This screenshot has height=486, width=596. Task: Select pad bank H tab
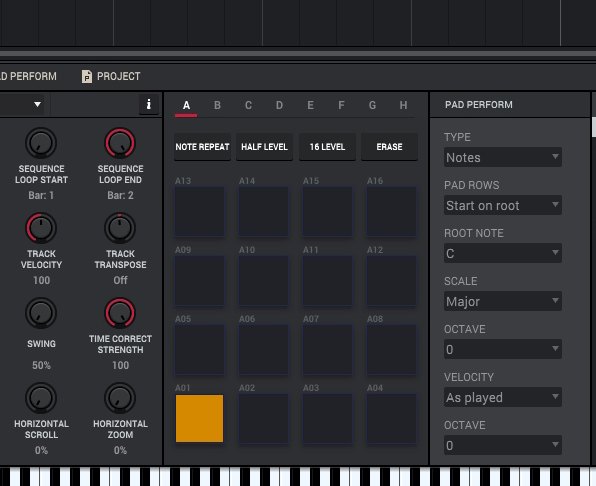(x=403, y=105)
